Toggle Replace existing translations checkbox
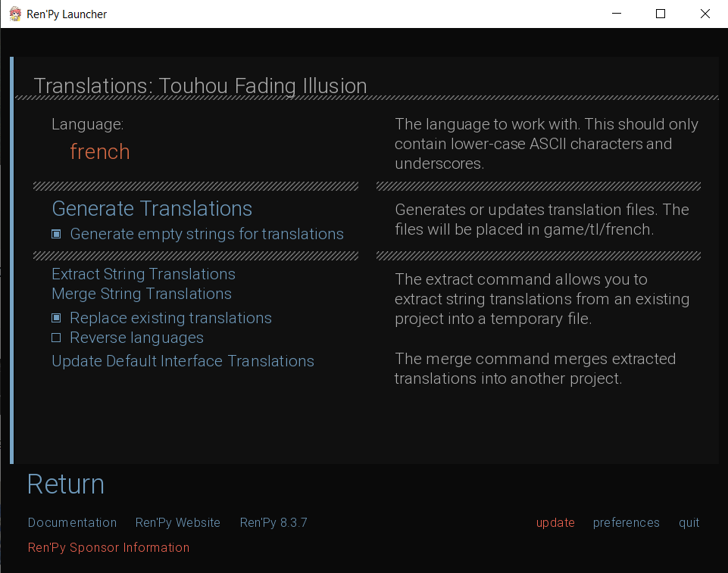This screenshot has height=573, width=728. [x=56, y=319]
